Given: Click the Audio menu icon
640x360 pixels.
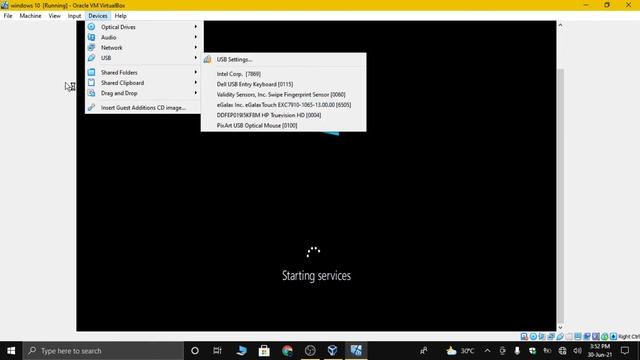Looking at the screenshot, I should click(91, 37).
